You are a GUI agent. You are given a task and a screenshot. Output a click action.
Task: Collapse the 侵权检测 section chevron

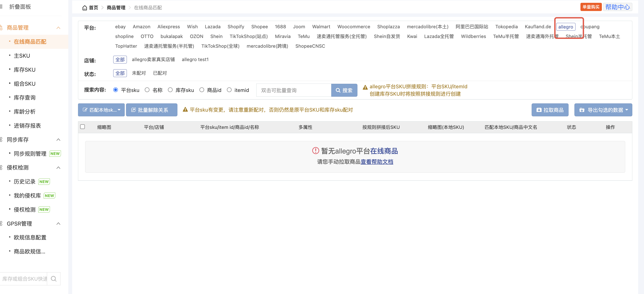(59, 168)
